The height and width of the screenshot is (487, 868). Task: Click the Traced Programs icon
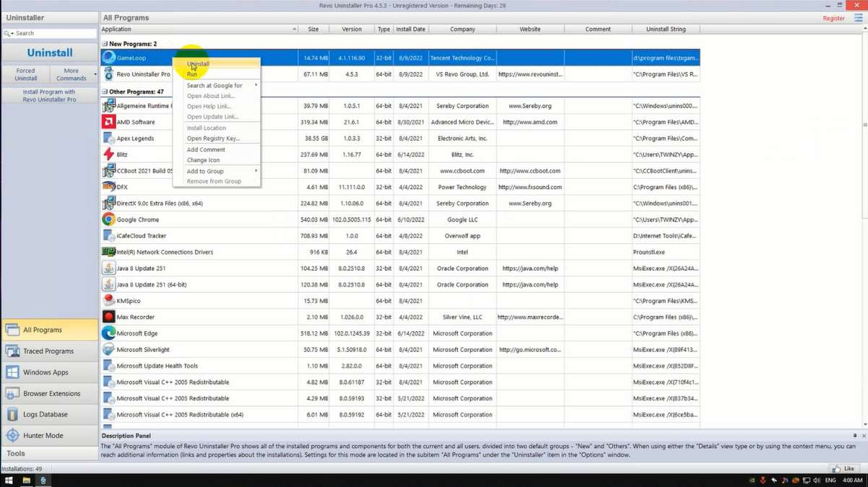12,351
